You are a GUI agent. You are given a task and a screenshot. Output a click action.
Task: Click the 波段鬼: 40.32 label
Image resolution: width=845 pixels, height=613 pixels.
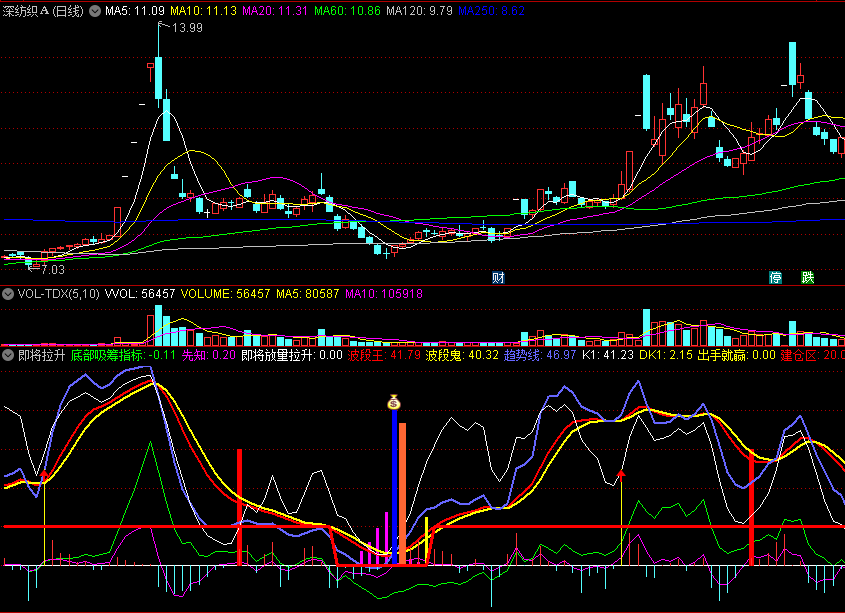pyautogui.click(x=462, y=355)
